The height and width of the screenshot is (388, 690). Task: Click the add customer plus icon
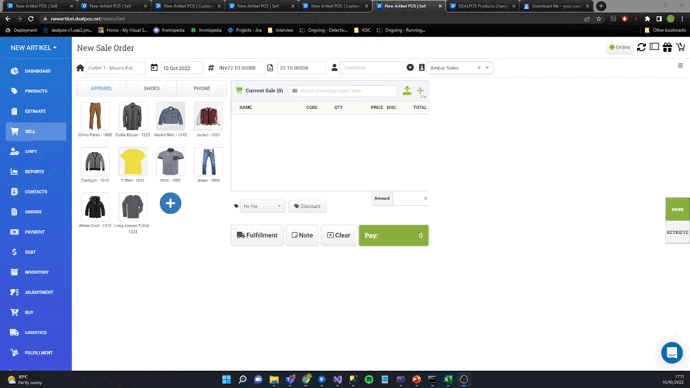coord(410,68)
